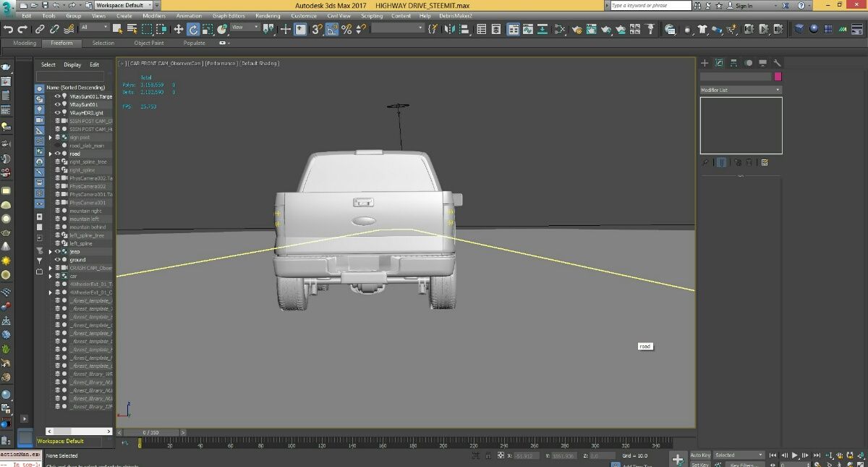Screen dimensions: 868x467
Task: Click the Sign In link
Action: point(744,5)
